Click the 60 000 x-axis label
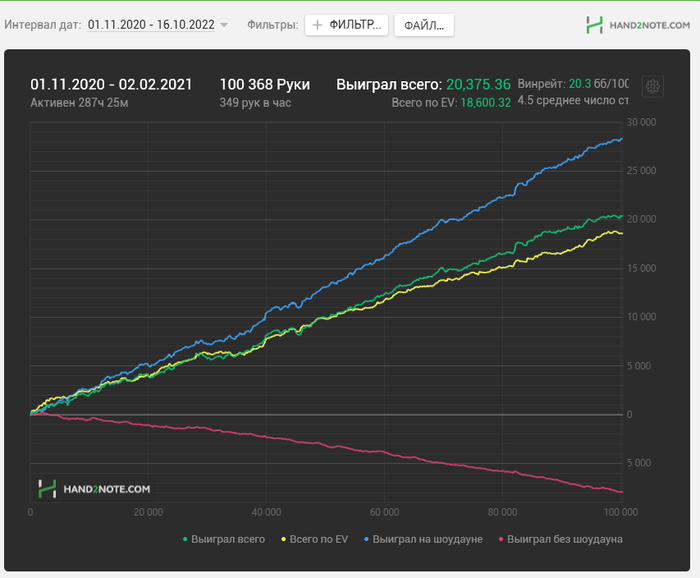Screen dimensions: 700x578 pos(384,512)
